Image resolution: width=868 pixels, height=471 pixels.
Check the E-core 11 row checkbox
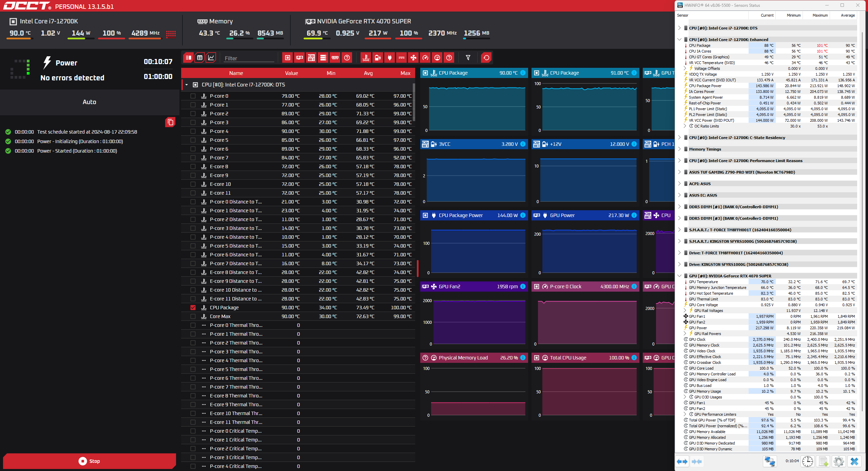(193, 193)
